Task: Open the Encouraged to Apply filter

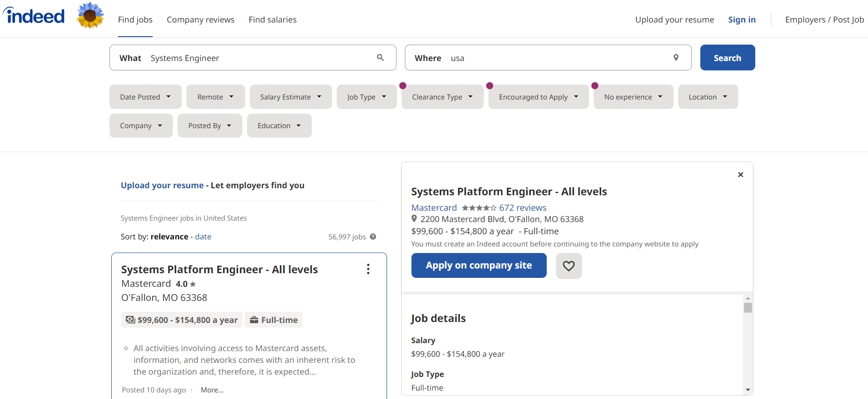Action: 539,97
